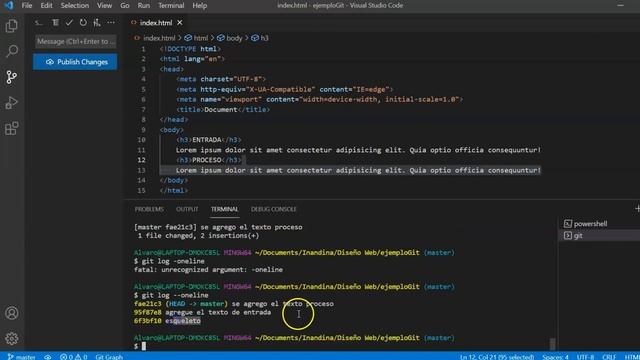Image resolution: width=640 pixels, height=360 pixels.
Task: Click the Publish Changes button
Action: pyautogui.click(x=75, y=62)
